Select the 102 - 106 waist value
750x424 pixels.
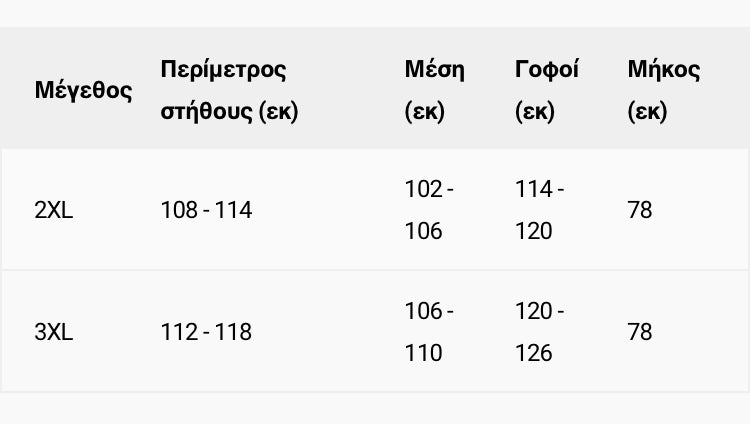point(429,210)
